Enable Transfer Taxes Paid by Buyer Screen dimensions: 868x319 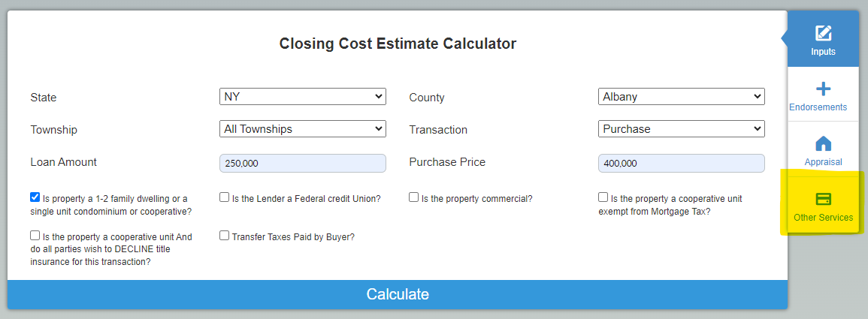(224, 236)
